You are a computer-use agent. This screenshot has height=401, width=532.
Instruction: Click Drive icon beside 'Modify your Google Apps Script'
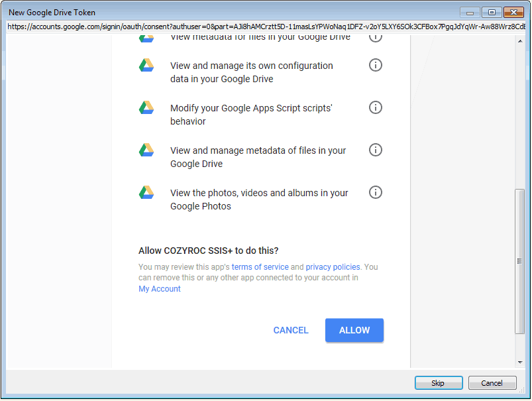click(x=146, y=107)
